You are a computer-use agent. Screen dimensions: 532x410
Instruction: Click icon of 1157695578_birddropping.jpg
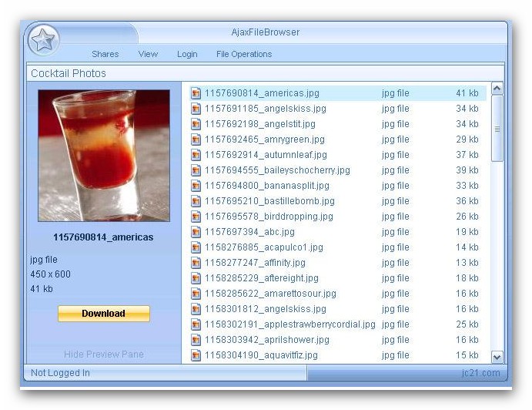click(x=196, y=217)
